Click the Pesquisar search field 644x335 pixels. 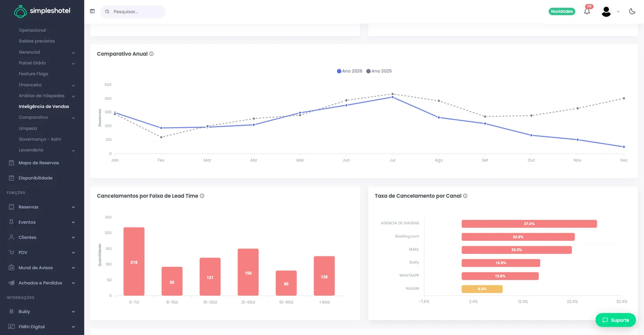(133, 12)
